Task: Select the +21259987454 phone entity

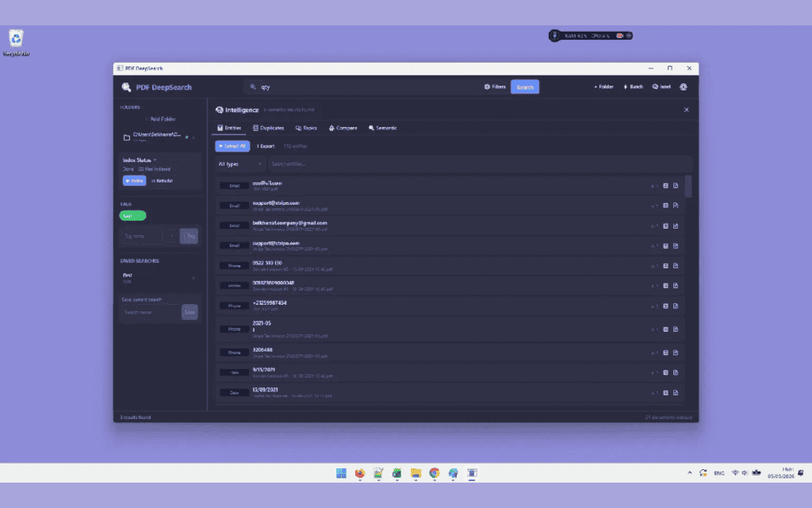Action: (450, 306)
